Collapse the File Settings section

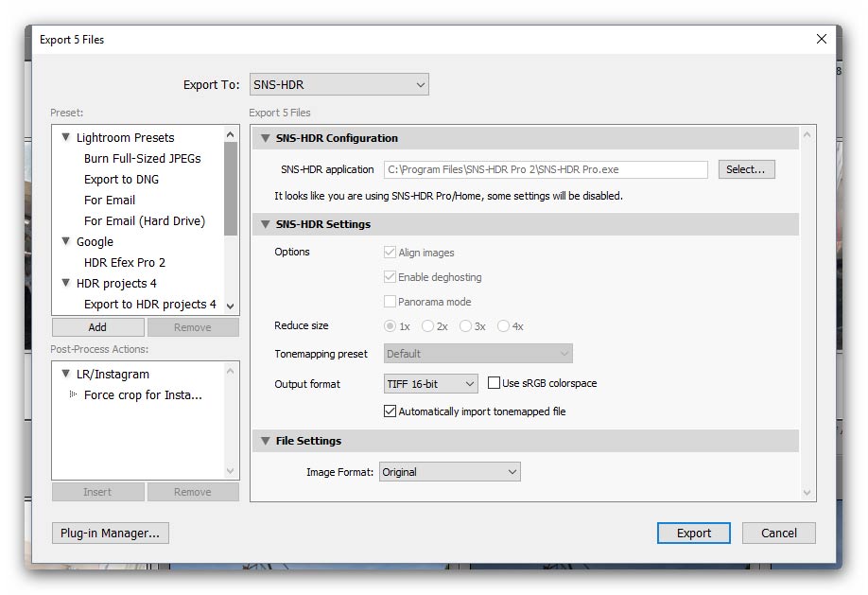[266, 441]
